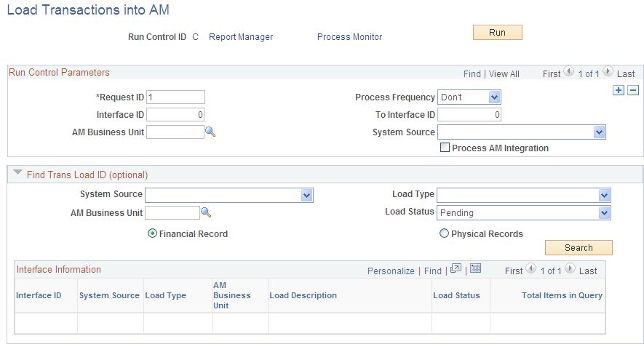Click Personalize in Interface Information grid

click(391, 271)
